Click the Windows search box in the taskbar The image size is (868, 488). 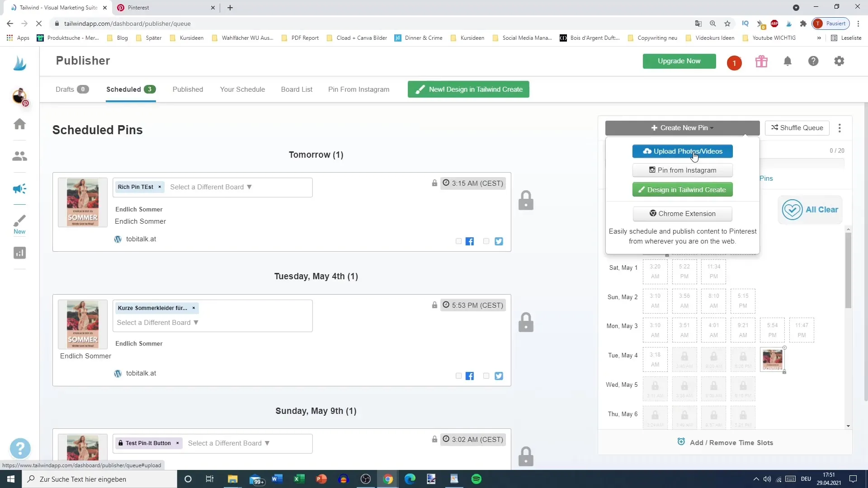click(x=99, y=479)
